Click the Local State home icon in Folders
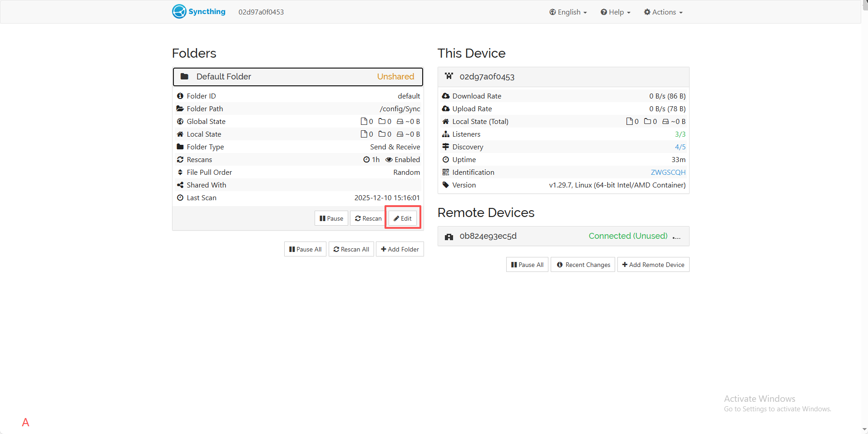The image size is (868, 434). pos(180,134)
